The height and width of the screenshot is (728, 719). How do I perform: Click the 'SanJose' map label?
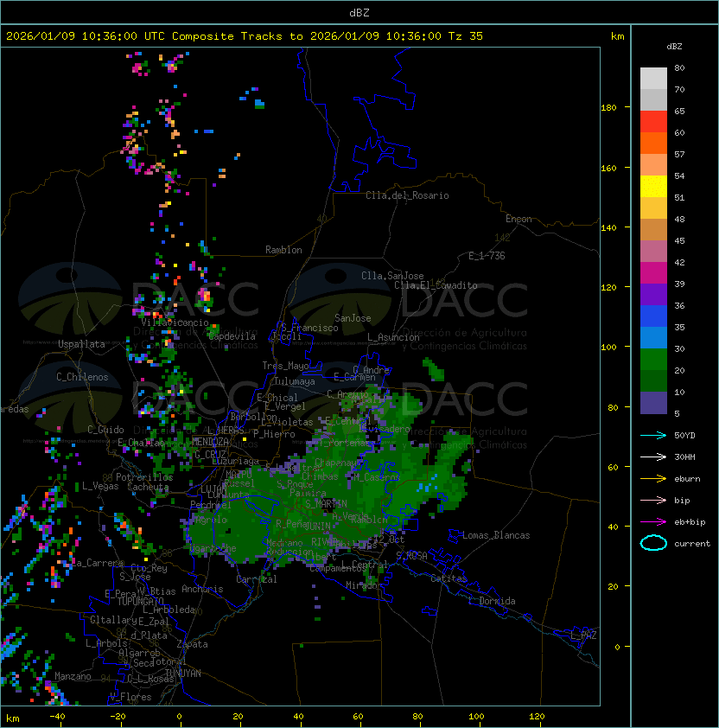tap(353, 318)
